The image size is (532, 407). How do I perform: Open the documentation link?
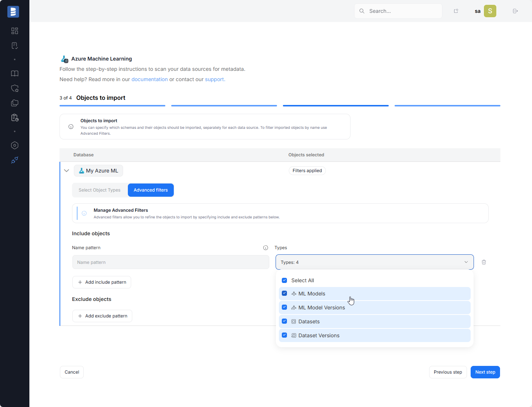150,79
